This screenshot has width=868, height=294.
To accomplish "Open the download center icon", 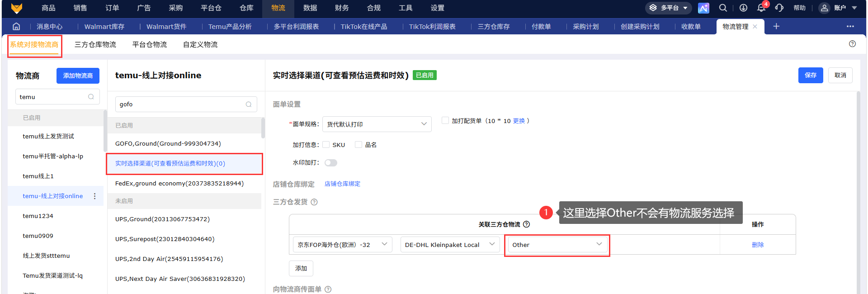I will pos(743,8).
